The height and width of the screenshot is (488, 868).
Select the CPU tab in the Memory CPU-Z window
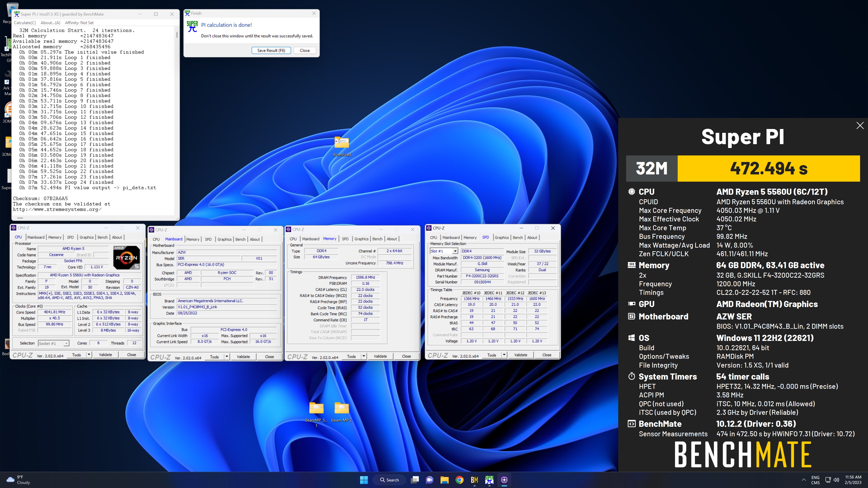[293, 239]
